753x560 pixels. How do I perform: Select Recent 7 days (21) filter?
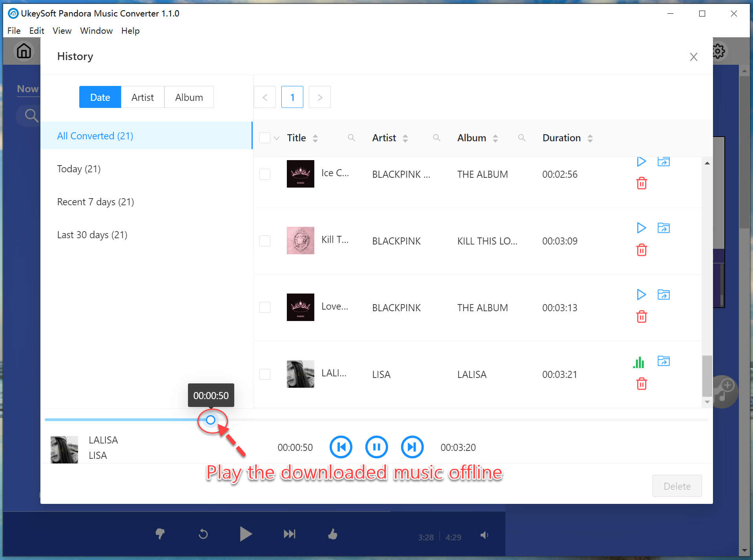[x=146, y=201]
